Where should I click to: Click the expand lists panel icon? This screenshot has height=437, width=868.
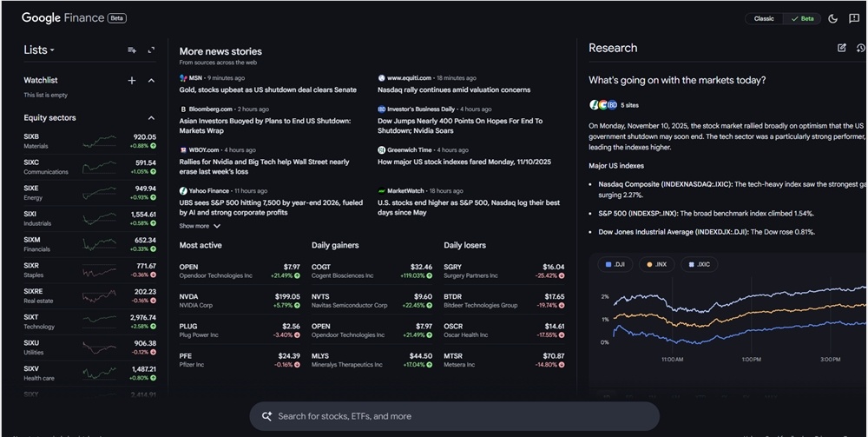click(x=151, y=50)
